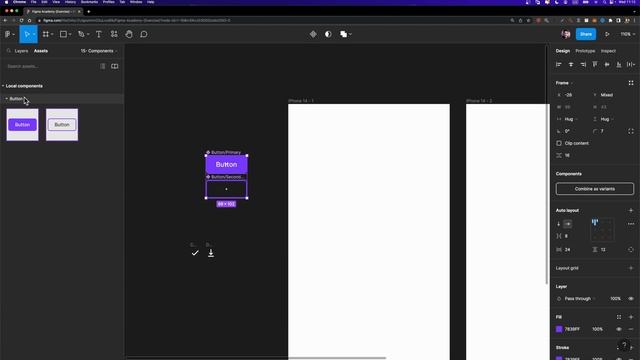Click Align top icon
Image resolution: width=640 pixels, height=360 pixels.
[595, 64]
